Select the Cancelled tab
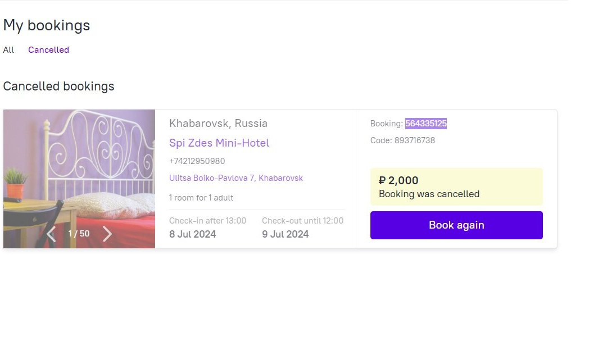This screenshot has height=364, width=607. (x=48, y=50)
